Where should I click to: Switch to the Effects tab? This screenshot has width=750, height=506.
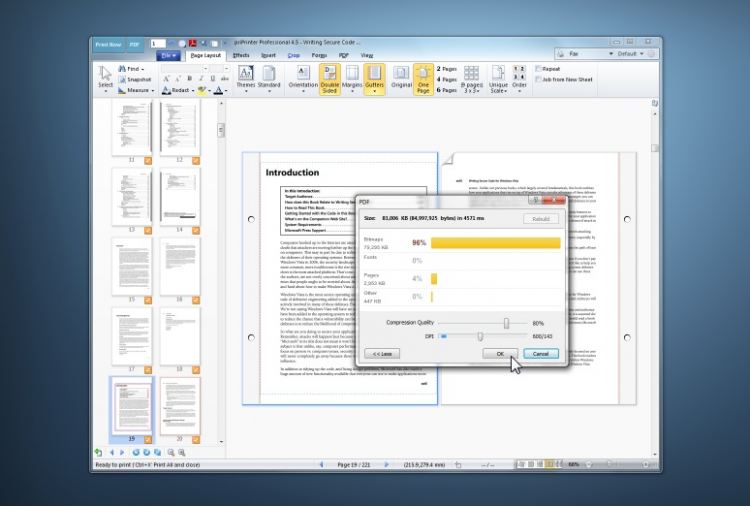point(241,55)
